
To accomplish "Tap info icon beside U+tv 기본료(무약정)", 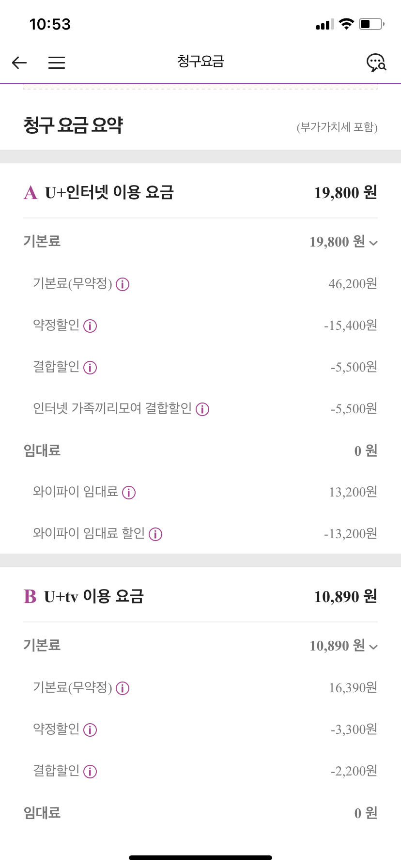I will pos(123,688).
